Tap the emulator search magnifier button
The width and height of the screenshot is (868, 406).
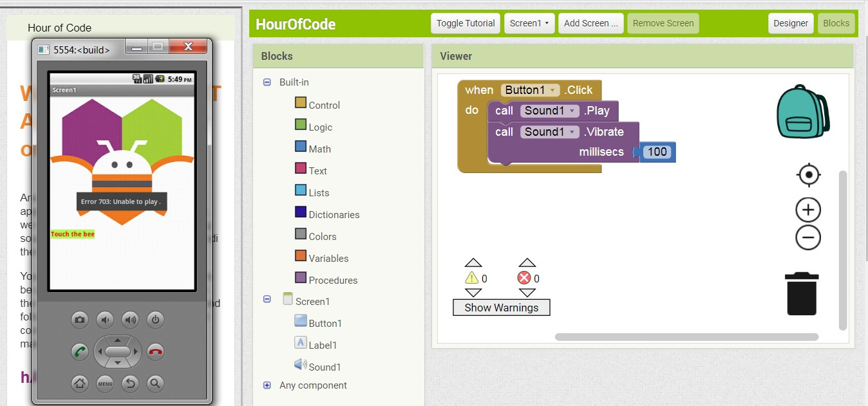pyautogui.click(x=155, y=383)
